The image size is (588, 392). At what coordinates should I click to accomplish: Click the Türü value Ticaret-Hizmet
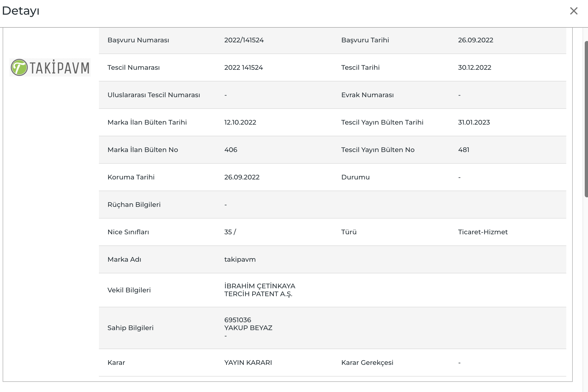tap(483, 232)
